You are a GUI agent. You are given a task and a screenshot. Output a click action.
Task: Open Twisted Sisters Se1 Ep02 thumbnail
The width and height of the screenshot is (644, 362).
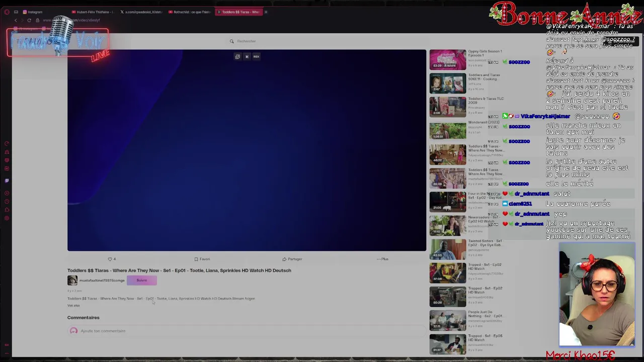tap(448, 249)
